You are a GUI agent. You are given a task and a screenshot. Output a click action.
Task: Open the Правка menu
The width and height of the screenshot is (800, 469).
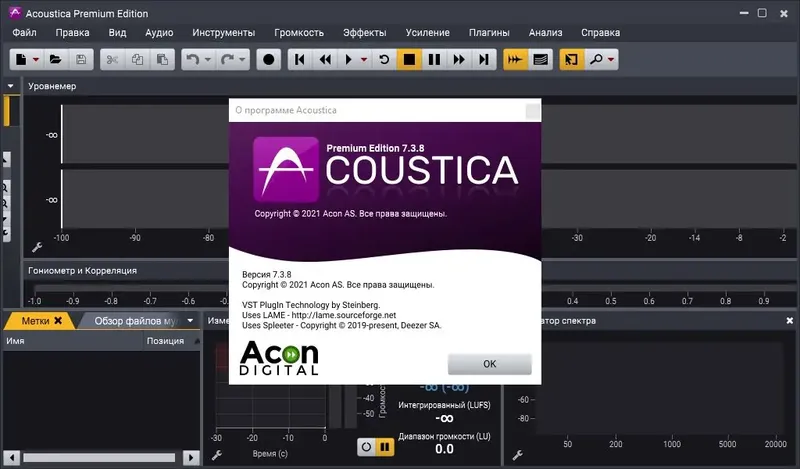point(72,33)
